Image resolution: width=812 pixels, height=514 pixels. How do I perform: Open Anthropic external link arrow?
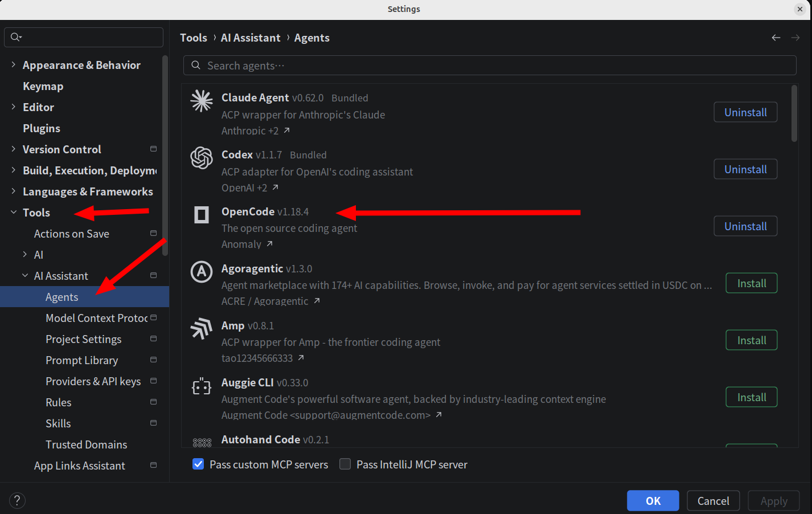pos(287,130)
